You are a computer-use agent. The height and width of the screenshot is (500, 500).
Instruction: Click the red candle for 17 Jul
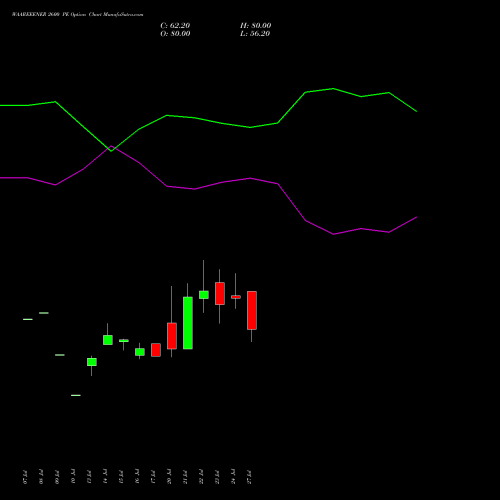tap(156, 350)
